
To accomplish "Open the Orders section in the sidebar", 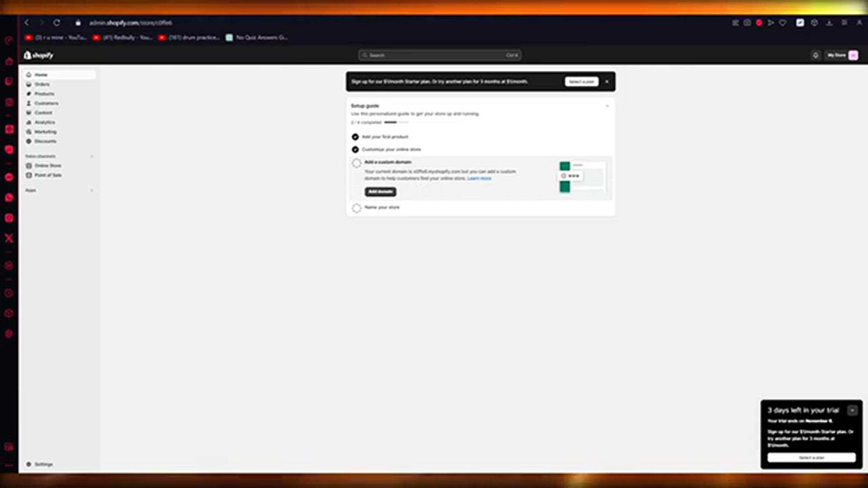I will pyautogui.click(x=42, y=84).
